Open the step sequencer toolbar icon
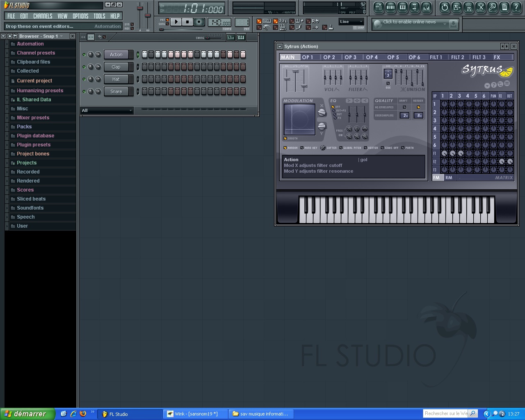Viewport: 525px width, 420px height. (x=390, y=7)
